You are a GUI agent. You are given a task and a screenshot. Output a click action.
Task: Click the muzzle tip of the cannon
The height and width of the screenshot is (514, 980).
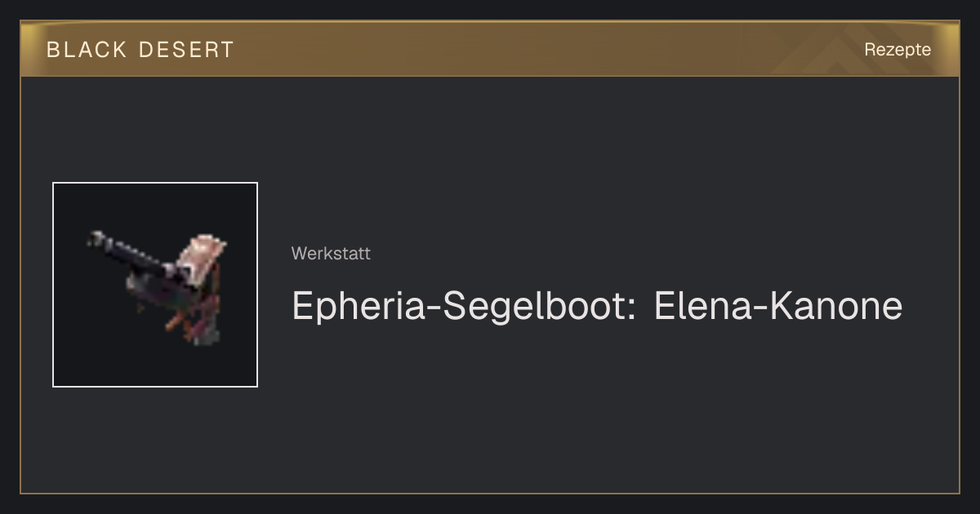point(95,238)
